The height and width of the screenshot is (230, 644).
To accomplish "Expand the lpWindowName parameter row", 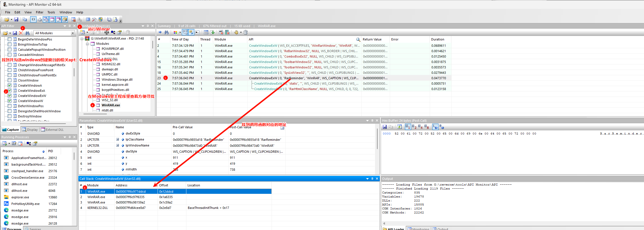I will click(x=117, y=145).
